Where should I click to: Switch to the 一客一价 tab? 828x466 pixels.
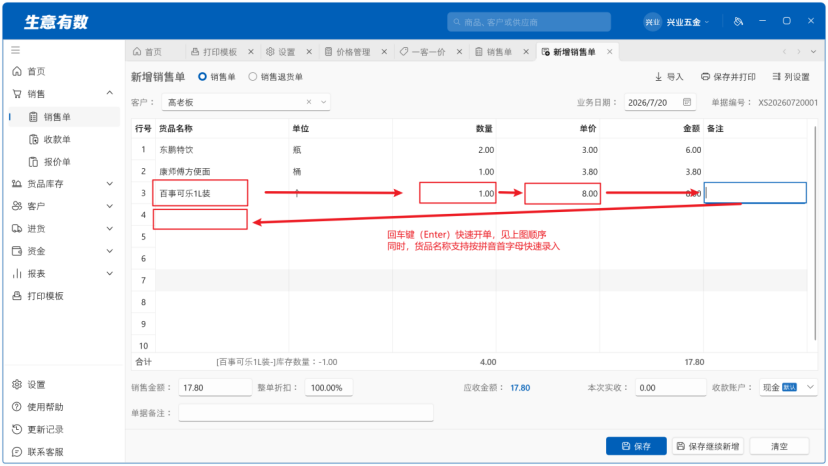(x=422, y=52)
